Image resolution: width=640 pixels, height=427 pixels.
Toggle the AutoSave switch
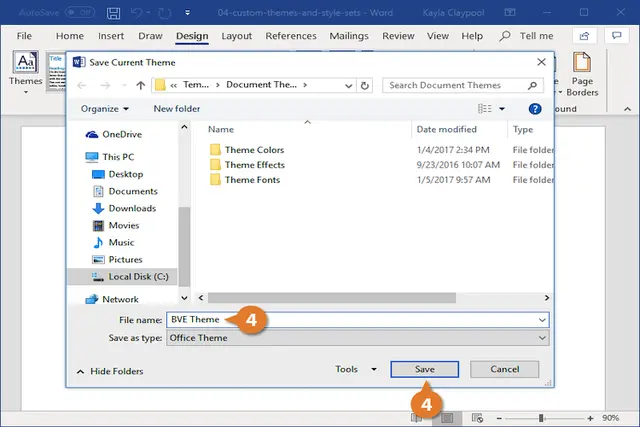80,13
